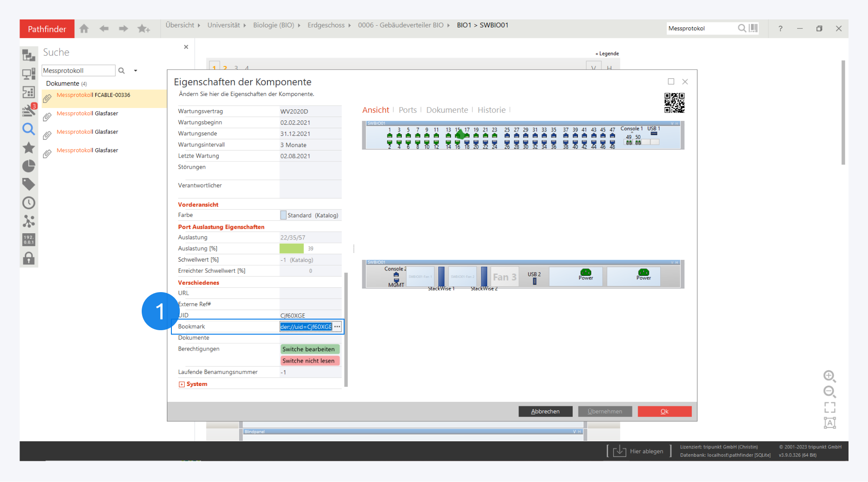Viewport: 868px width, 482px height.
Task: Click the Farbe Standard color swatch
Action: (283, 215)
